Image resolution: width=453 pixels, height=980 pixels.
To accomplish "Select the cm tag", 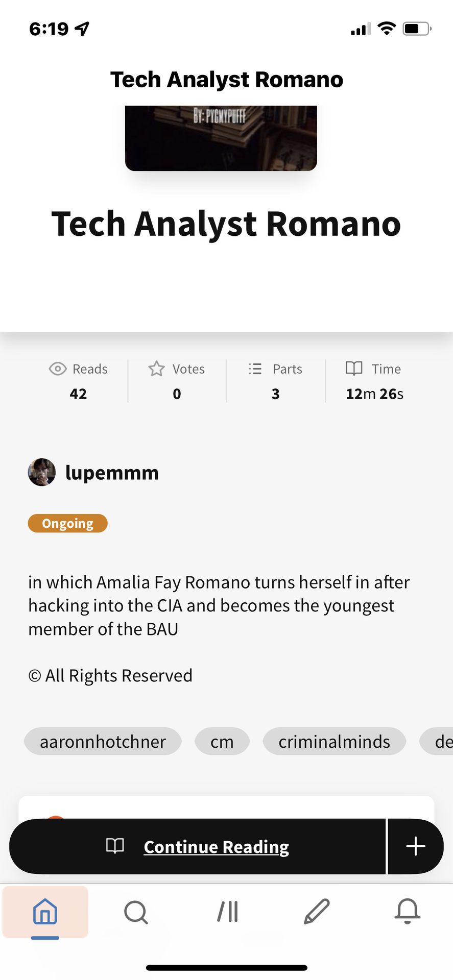I will coord(222,742).
